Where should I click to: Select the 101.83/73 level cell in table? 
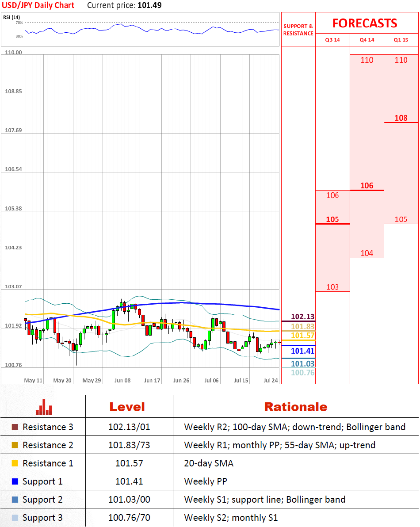pyautogui.click(x=129, y=445)
